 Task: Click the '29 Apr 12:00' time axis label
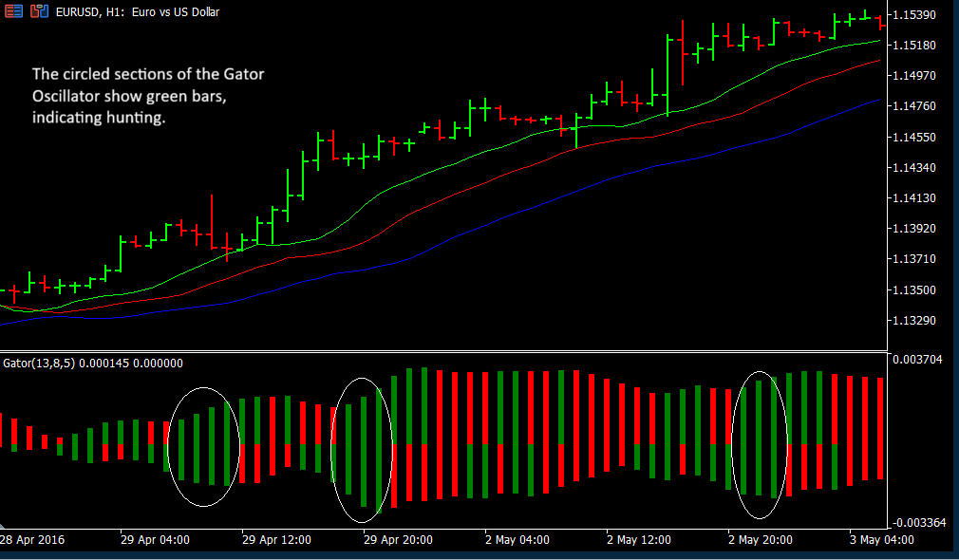[x=276, y=540]
